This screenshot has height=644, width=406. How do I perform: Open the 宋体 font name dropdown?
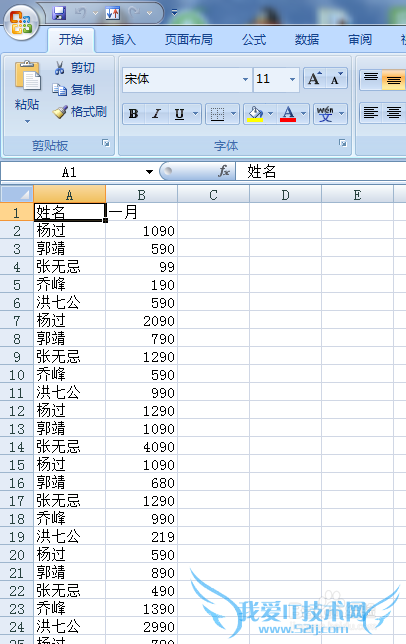pyautogui.click(x=245, y=79)
